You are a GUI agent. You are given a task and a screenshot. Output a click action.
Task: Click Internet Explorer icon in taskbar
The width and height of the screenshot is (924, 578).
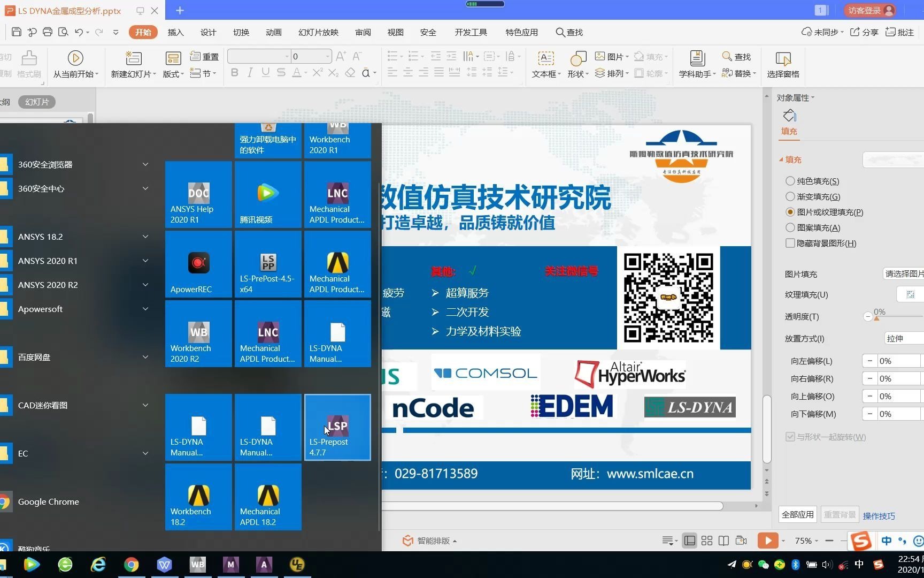98,565
